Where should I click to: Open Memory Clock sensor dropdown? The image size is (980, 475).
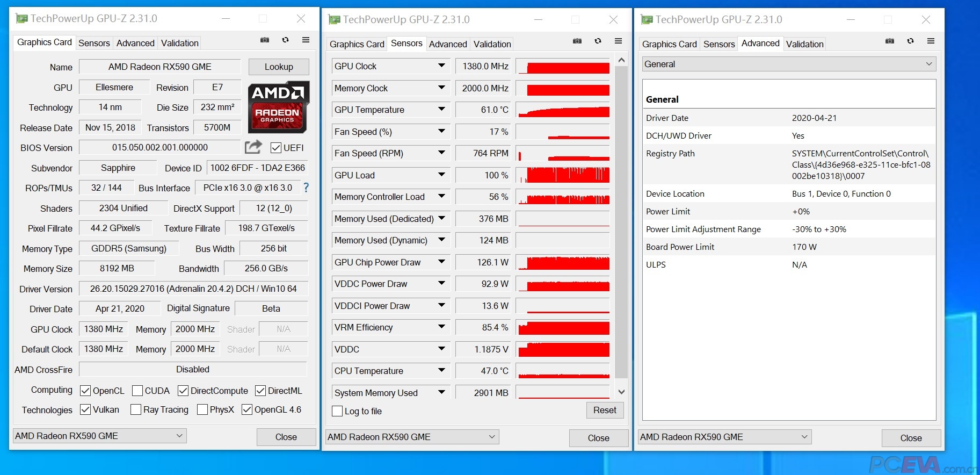(x=441, y=88)
